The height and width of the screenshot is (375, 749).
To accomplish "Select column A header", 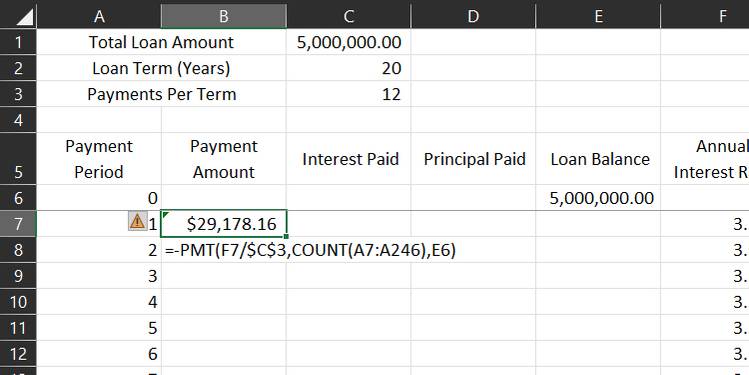I will tap(99, 17).
